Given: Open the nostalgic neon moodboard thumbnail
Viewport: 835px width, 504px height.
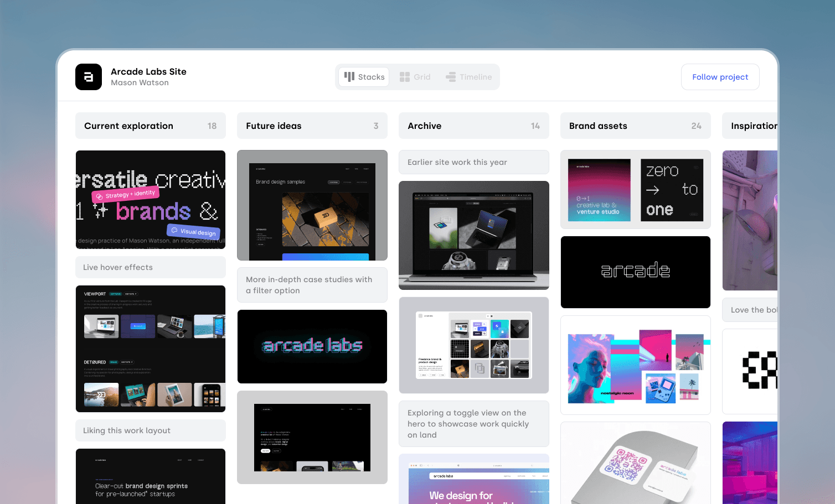Looking at the screenshot, I should (636, 365).
